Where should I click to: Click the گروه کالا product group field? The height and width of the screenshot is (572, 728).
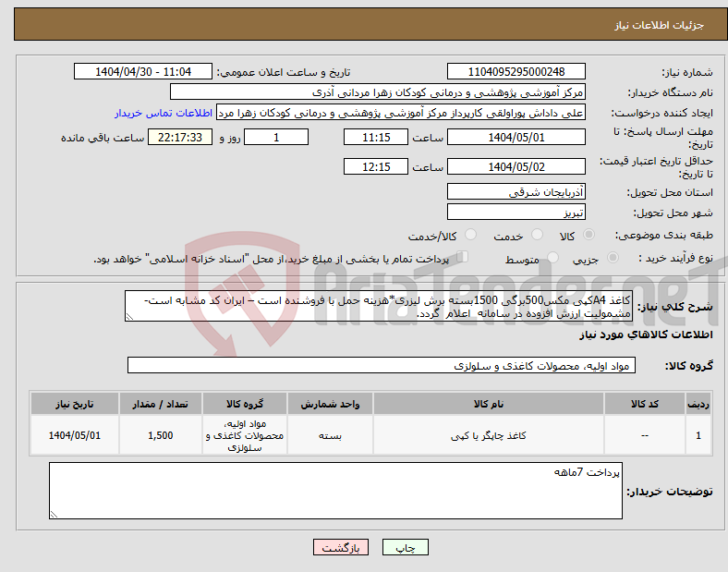click(382, 365)
